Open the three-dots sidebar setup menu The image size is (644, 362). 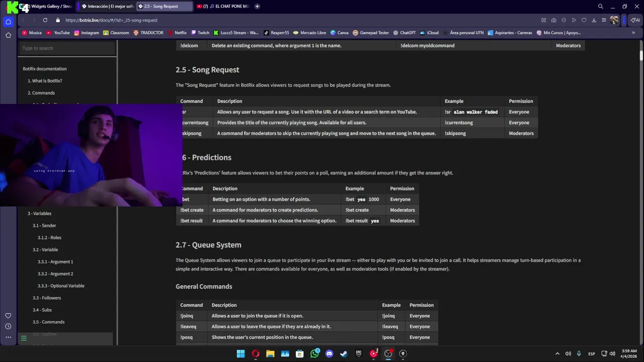(x=8, y=337)
